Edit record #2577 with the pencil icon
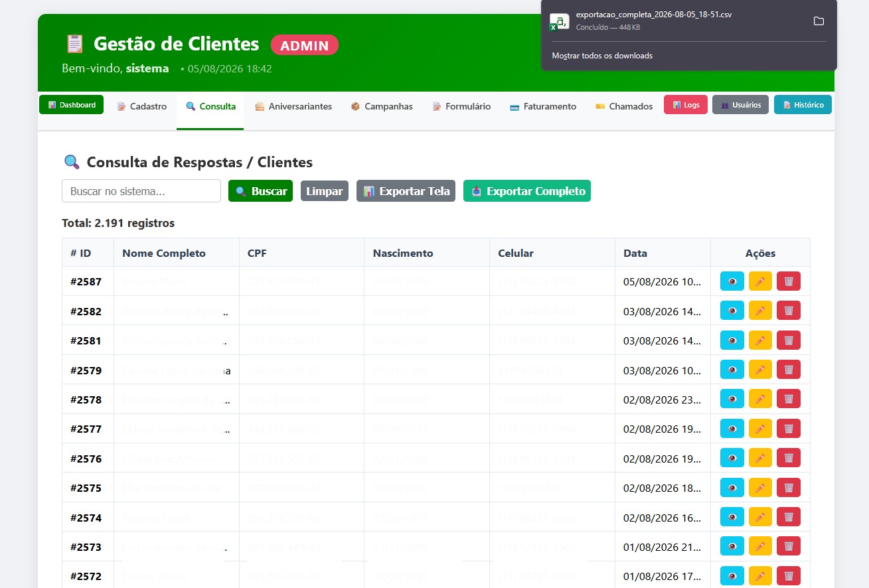Image resolution: width=869 pixels, height=588 pixels. (x=760, y=429)
